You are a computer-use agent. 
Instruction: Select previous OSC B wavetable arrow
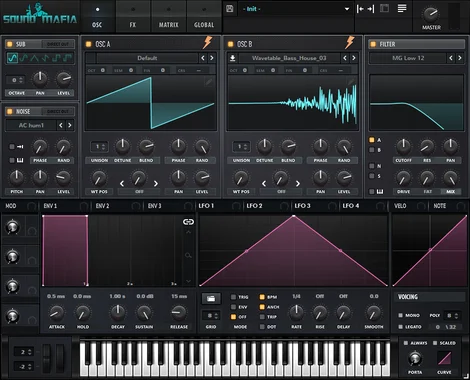[x=345, y=58]
